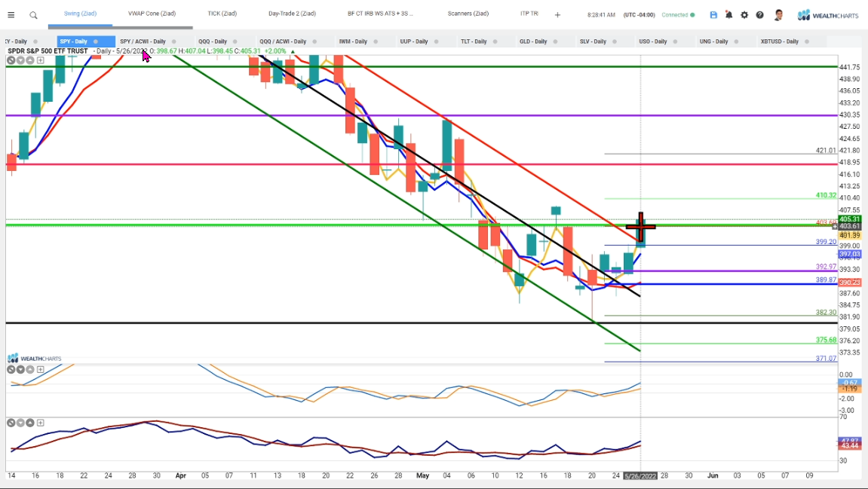This screenshot has height=489, width=868.
Task: Click the 405.31 current price label
Action: click(849, 219)
